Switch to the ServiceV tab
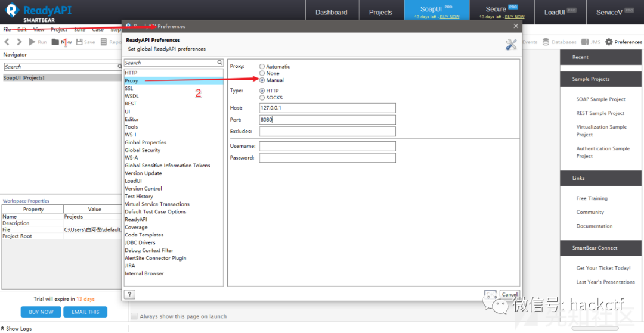The image size is (644, 333). pos(615,12)
